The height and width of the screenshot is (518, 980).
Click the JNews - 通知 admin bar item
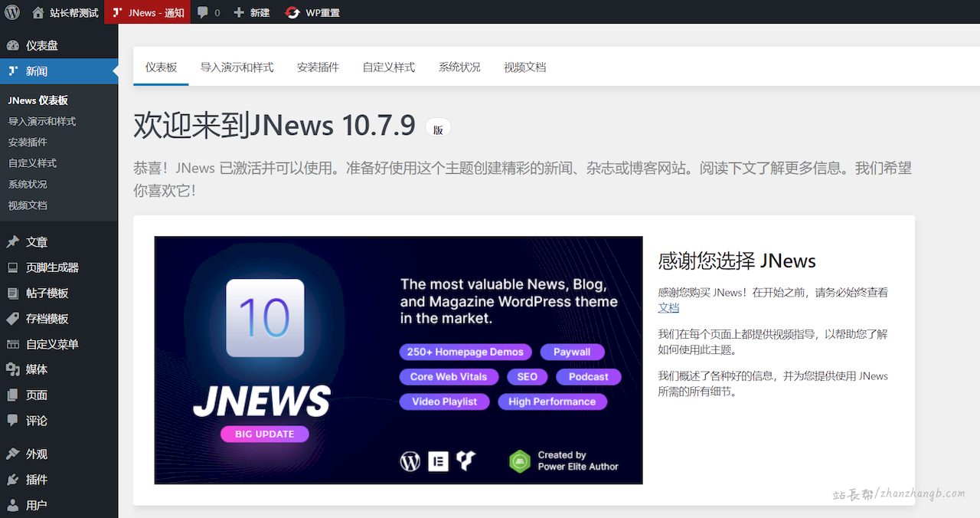156,12
